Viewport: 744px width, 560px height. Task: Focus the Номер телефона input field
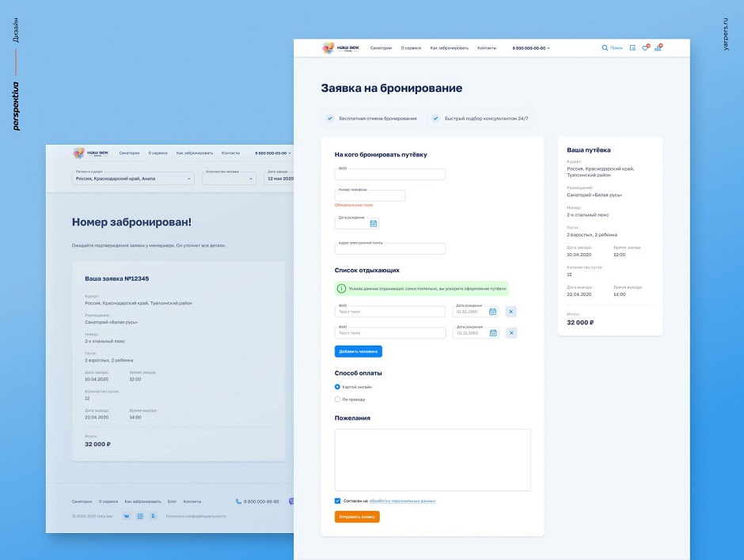tap(370, 195)
